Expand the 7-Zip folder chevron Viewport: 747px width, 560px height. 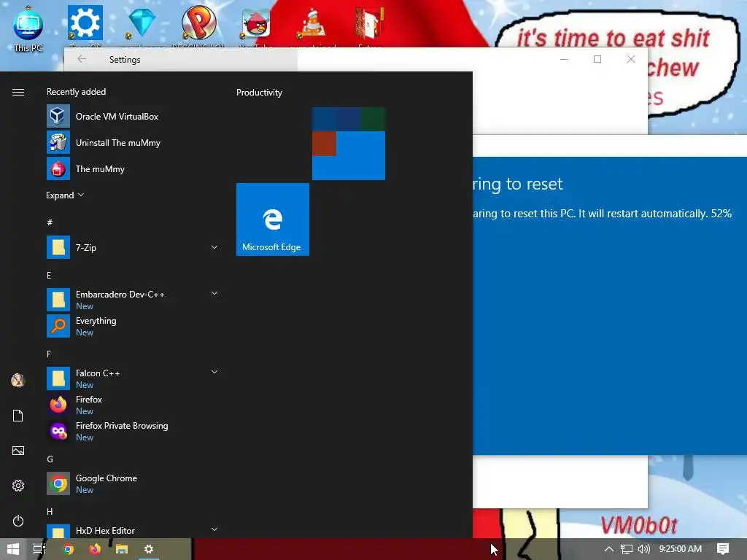[x=214, y=247]
